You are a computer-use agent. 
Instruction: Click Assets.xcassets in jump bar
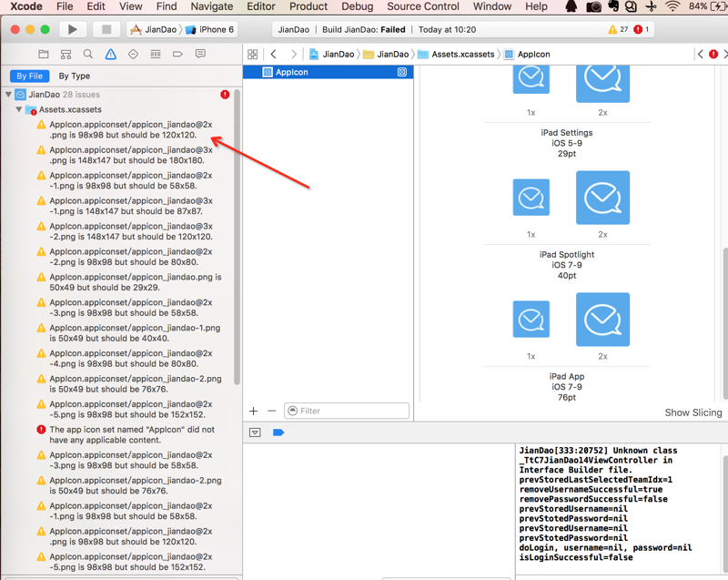457,55
